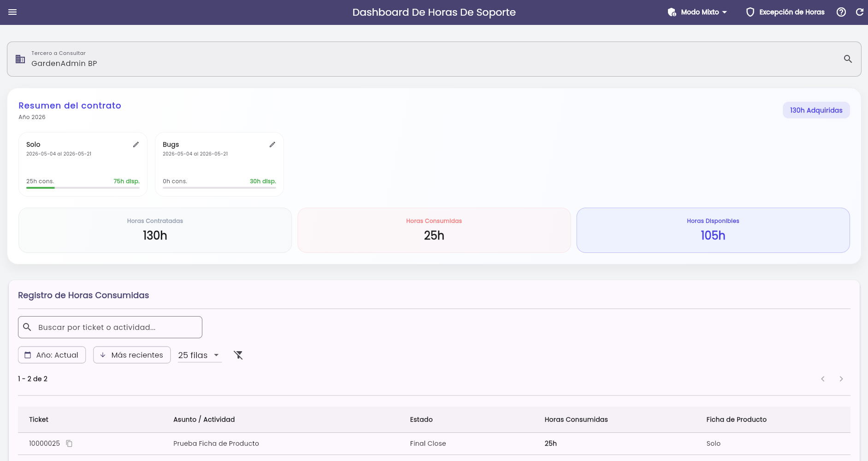Click the Registro de Horas Consumidas heading
The height and width of the screenshot is (461, 868).
(83, 295)
